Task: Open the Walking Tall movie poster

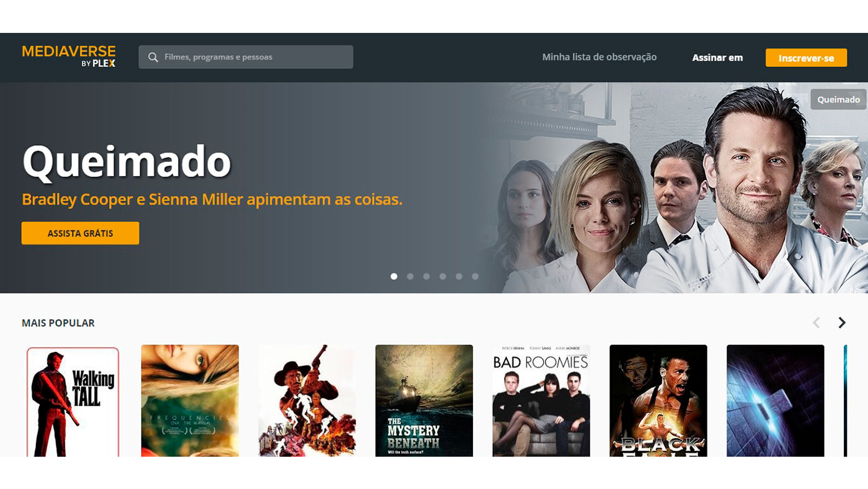Action: pos(73,402)
